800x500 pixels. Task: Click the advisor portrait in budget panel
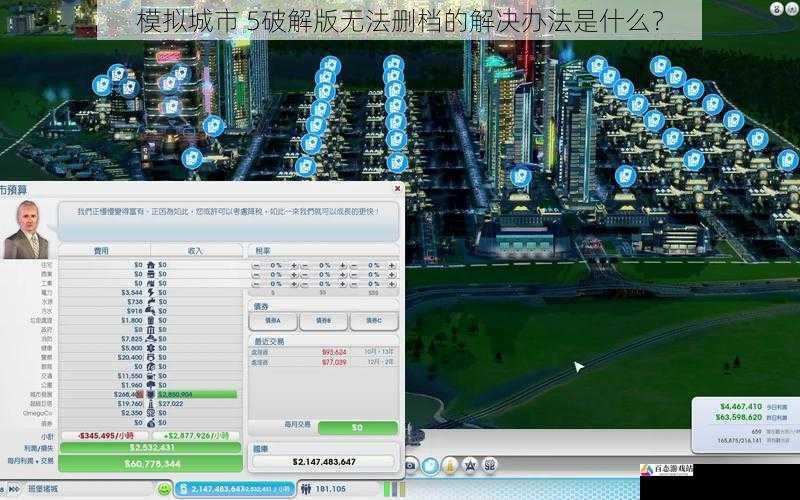pos(25,229)
